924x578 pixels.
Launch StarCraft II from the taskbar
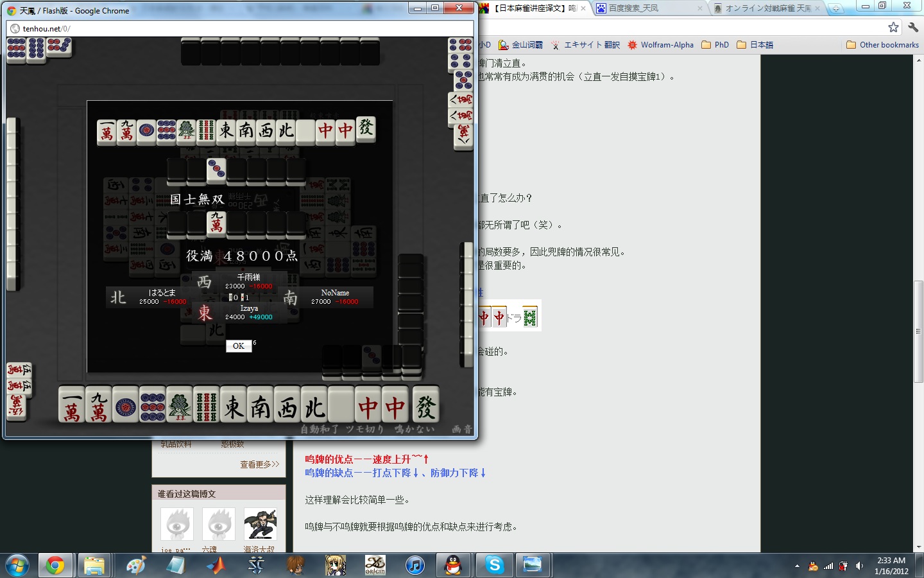[256, 565]
